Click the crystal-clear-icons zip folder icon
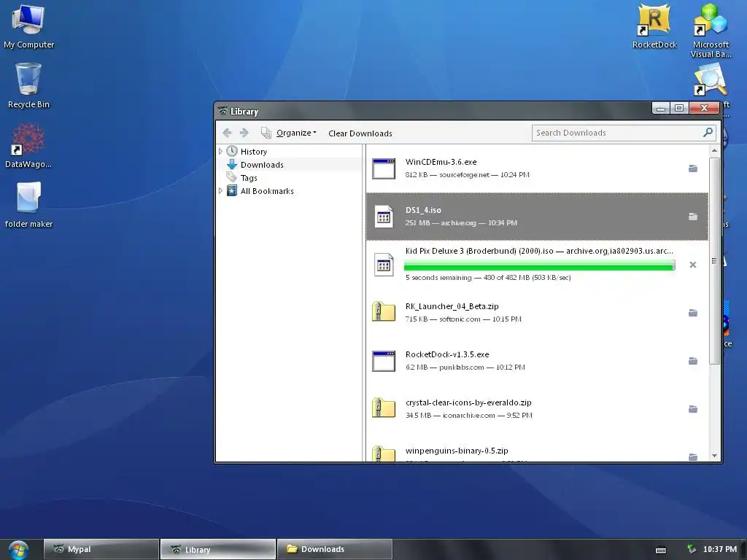This screenshot has width=747, height=560. (384, 408)
